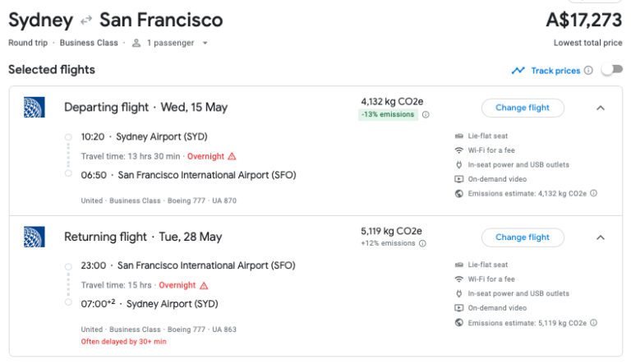The width and height of the screenshot is (631, 364).
Task: Click the Track prices info icon
Action: click(x=588, y=71)
